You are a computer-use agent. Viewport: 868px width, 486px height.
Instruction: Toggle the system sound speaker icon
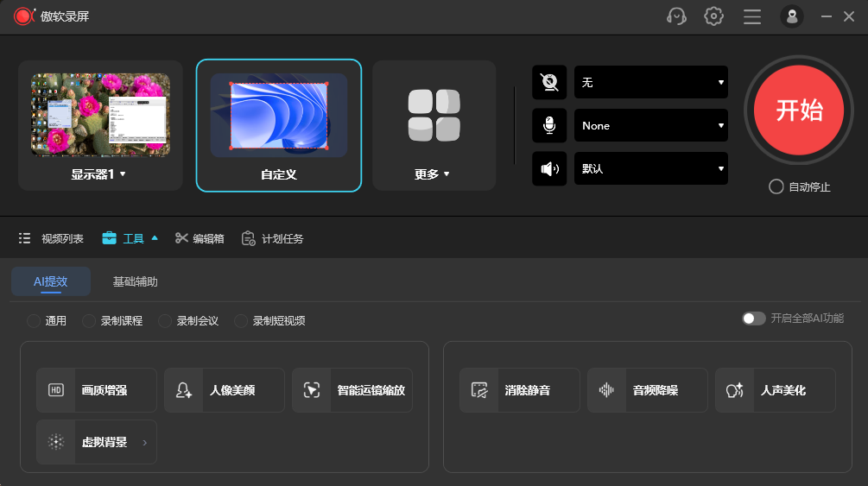click(549, 168)
